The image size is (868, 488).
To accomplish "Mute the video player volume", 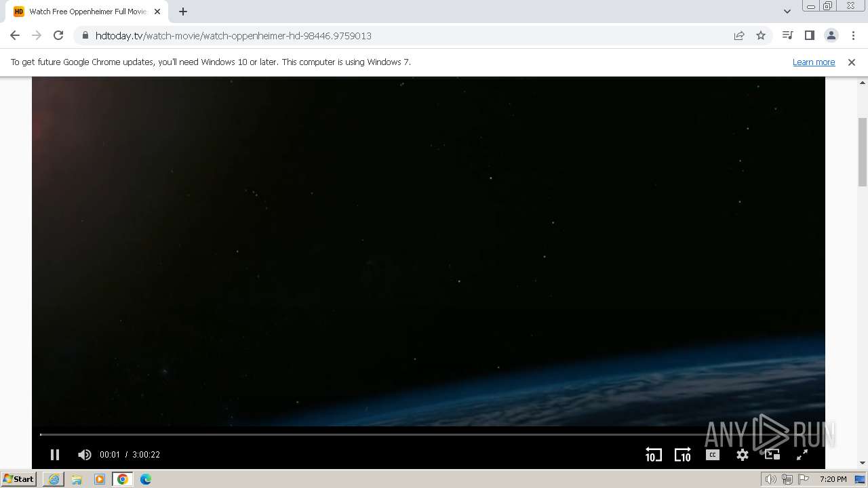I will [85, 455].
